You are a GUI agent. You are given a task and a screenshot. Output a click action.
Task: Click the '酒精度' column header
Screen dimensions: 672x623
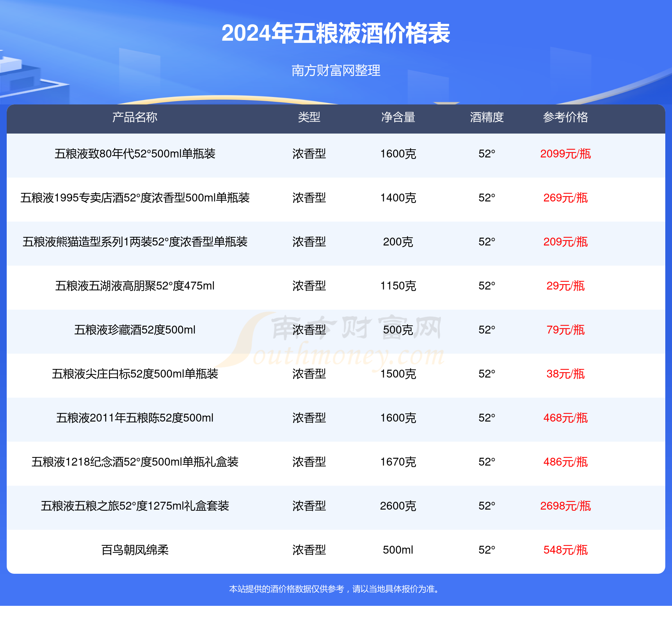(x=487, y=117)
